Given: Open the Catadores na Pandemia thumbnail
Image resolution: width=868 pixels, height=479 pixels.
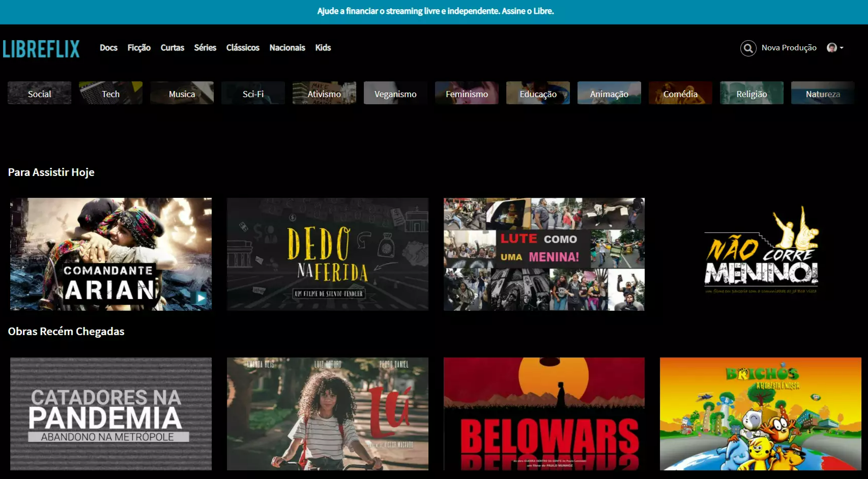Looking at the screenshot, I should (x=111, y=414).
